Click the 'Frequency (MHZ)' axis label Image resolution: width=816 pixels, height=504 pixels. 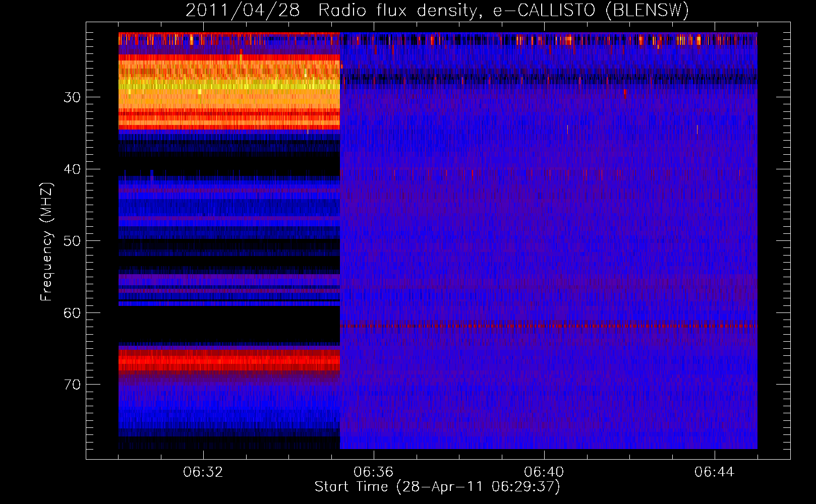pyautogui.click(x=46, y=242)
